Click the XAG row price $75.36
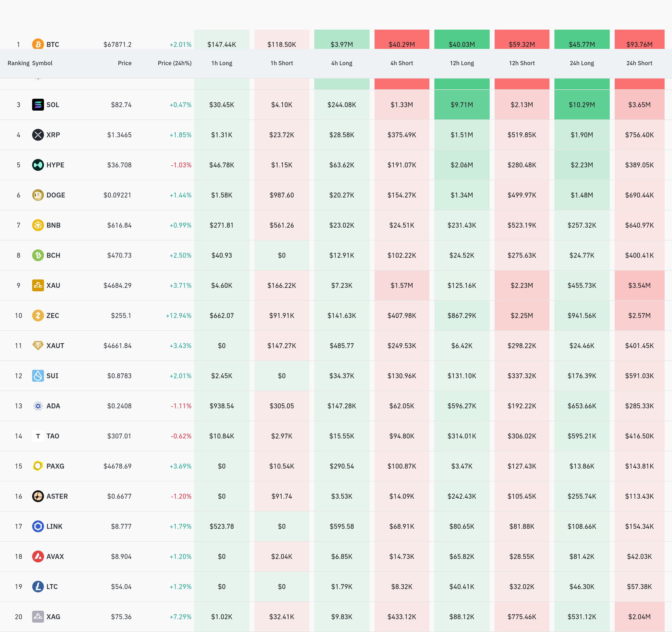This screenshot has width=672, height=632. [x=121, y=617]
